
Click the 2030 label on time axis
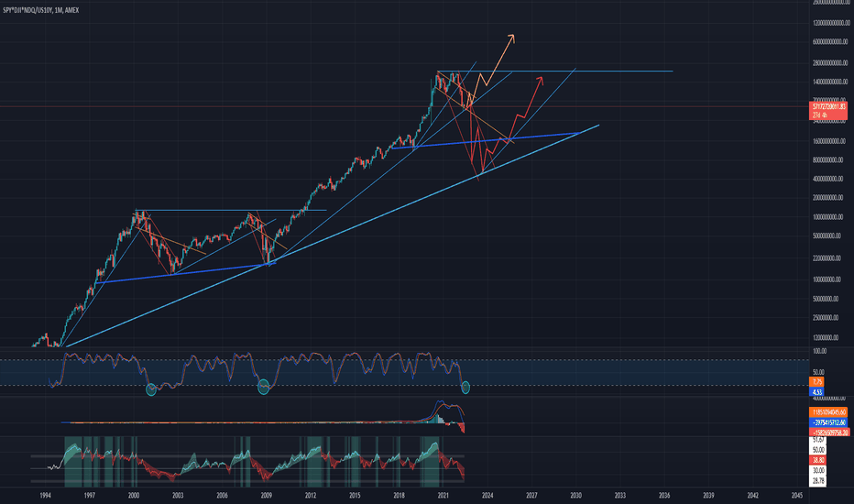[575, 495]
